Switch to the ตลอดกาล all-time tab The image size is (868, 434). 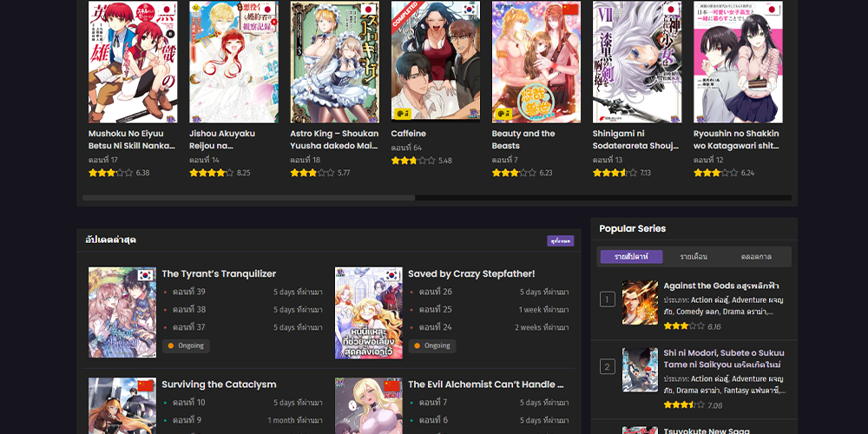(756, 257)
